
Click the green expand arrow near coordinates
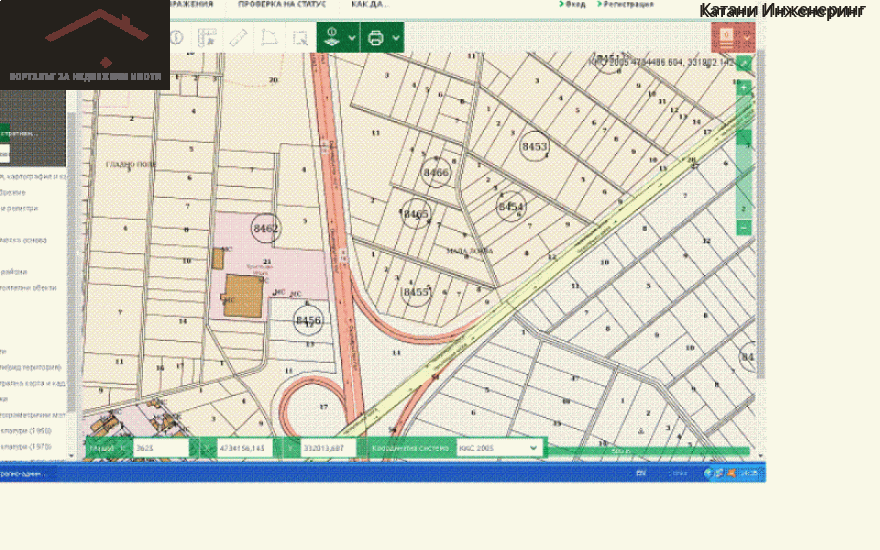coord(744,63)
